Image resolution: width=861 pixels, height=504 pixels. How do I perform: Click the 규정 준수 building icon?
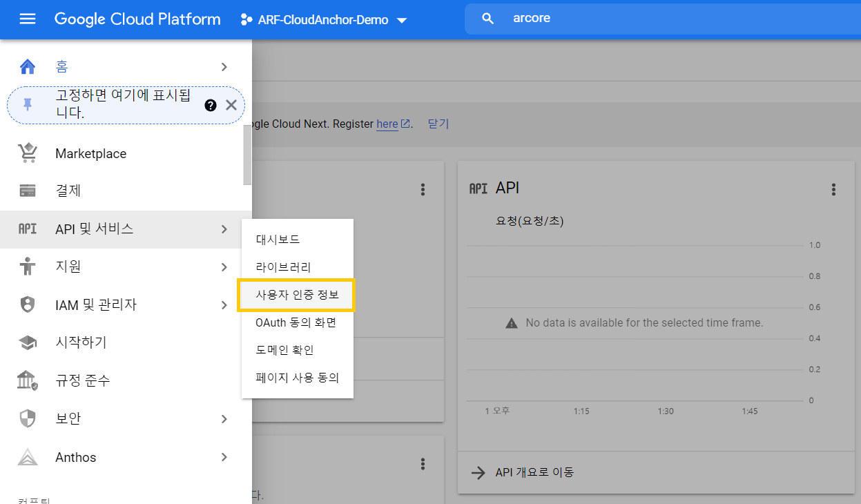click(x=27, y=380)
